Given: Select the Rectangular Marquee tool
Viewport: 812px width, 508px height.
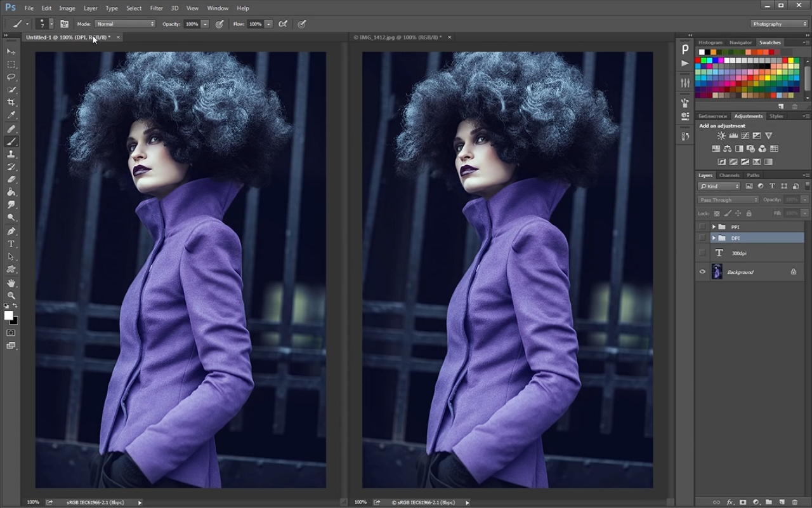Looking at the screenshot, I should 11,64.
